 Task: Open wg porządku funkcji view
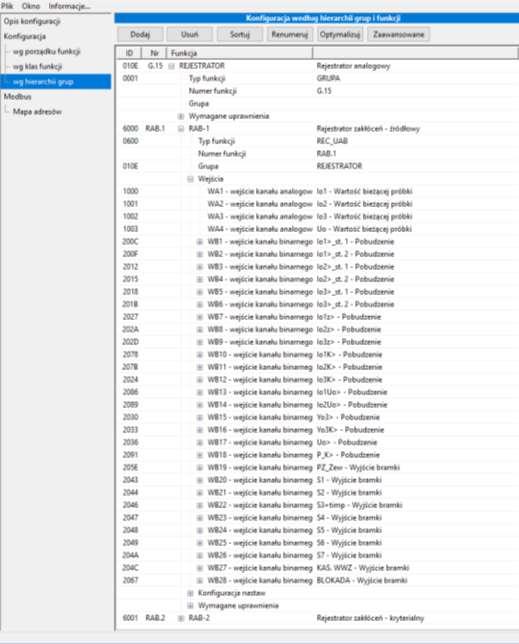(x=46, y=51)
